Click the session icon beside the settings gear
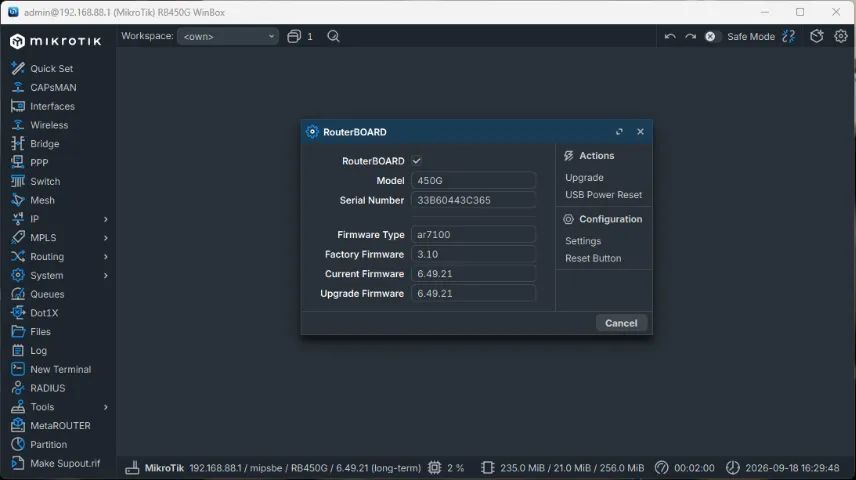 817,36
